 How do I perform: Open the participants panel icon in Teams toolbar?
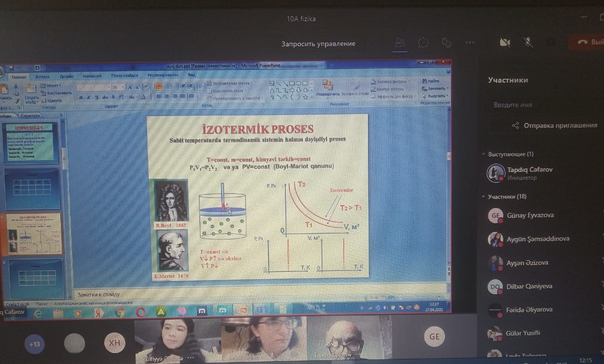point(400,43)
